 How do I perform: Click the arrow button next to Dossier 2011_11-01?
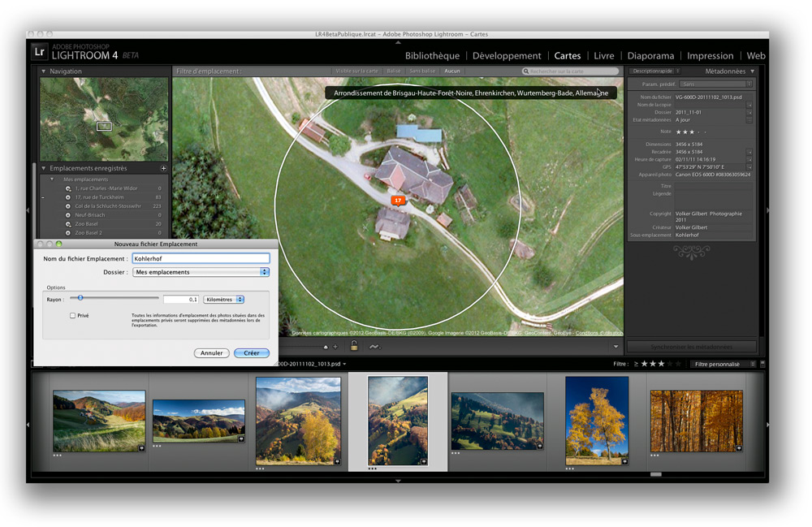(x=749, y=112)
